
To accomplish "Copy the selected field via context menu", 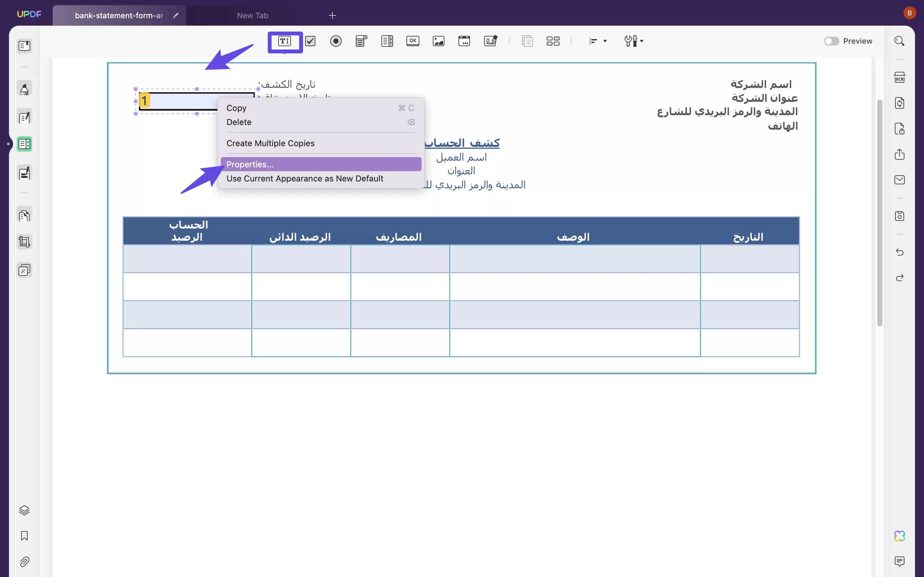I will point(236,108).
